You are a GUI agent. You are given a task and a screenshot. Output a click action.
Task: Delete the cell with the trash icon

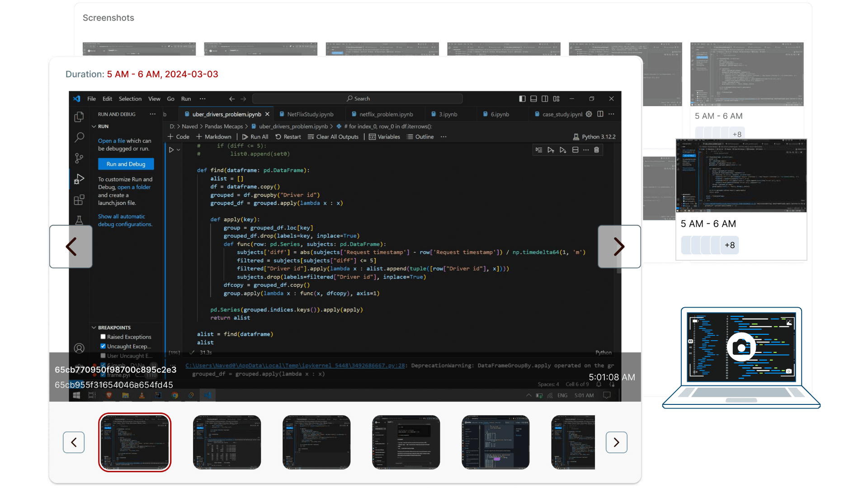pos(597,150)
